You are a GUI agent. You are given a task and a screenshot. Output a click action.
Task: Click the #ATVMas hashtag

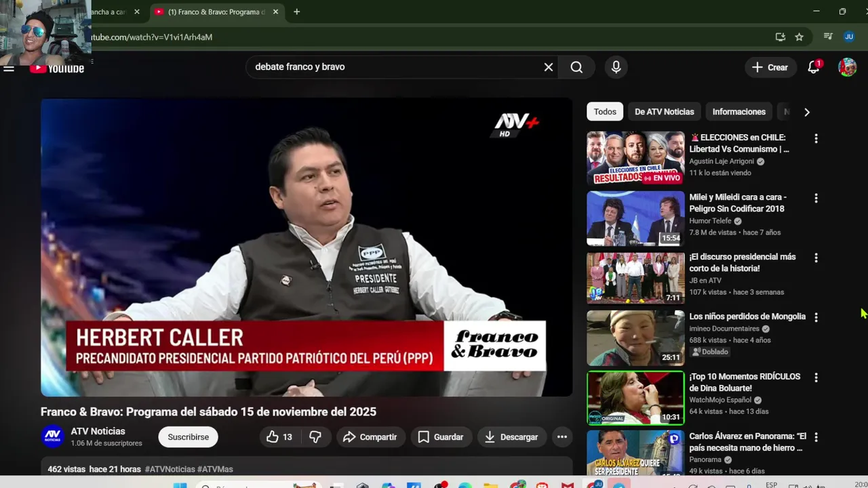coord(215,469)
